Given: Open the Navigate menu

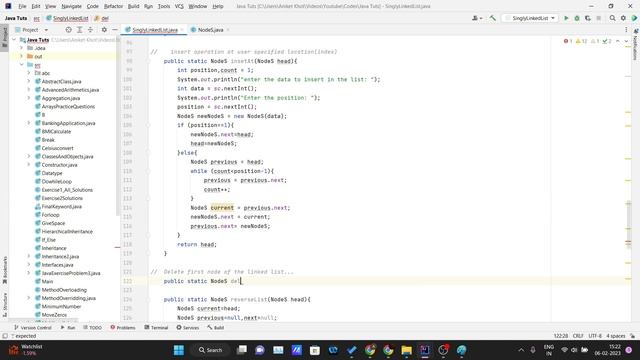Looking at the screenshot, I should [71, 6].
